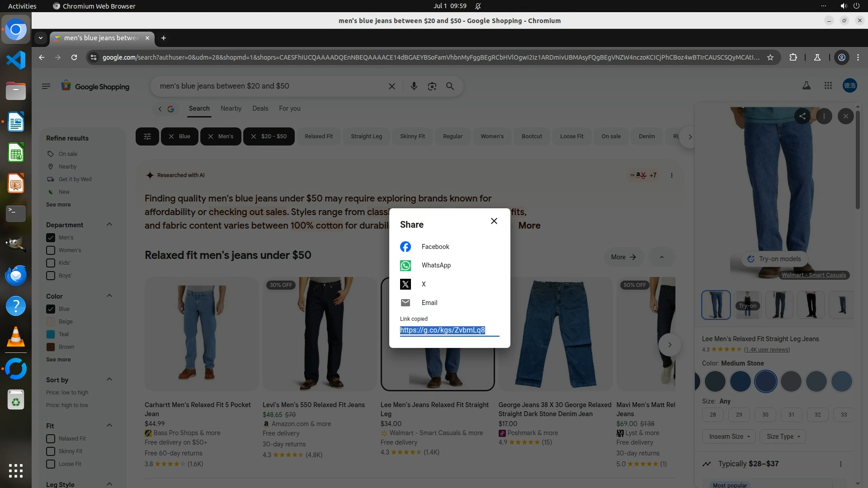Check the Relaxed Fit checkbox
868x488 pixels.
(x=51, y=439)
